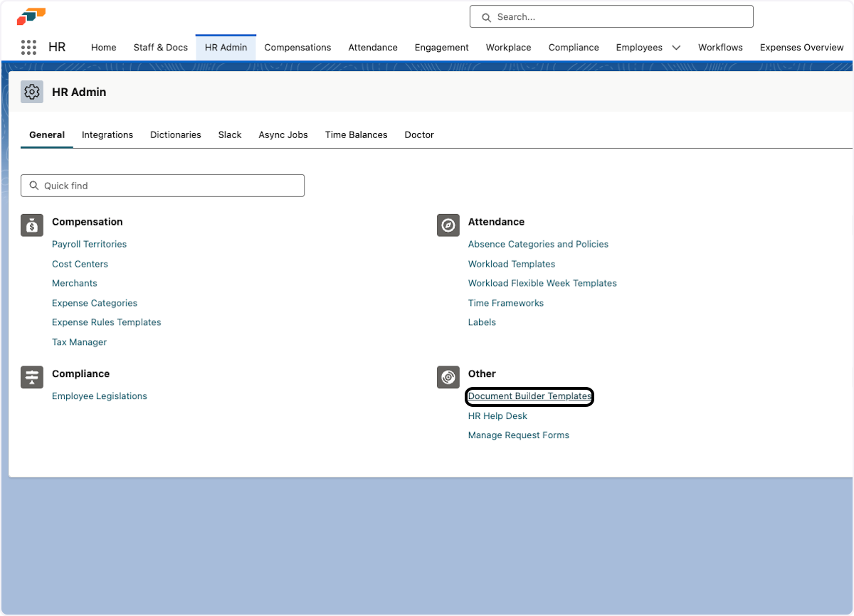
Task: Click the magnifier in the global search bar
Action: click(x=486, y=16)
